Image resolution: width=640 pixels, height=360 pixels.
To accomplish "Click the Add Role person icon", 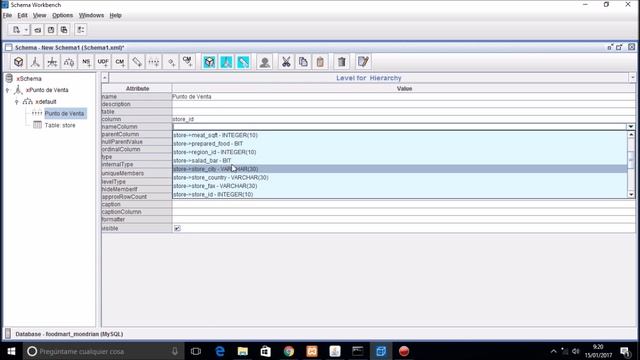I will (264, 62).
